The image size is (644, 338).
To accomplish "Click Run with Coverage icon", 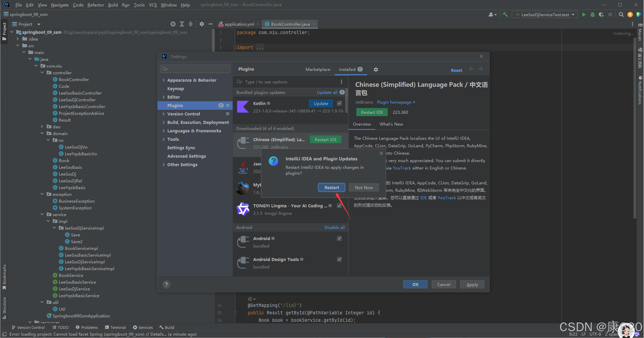I will coord(601,15).
